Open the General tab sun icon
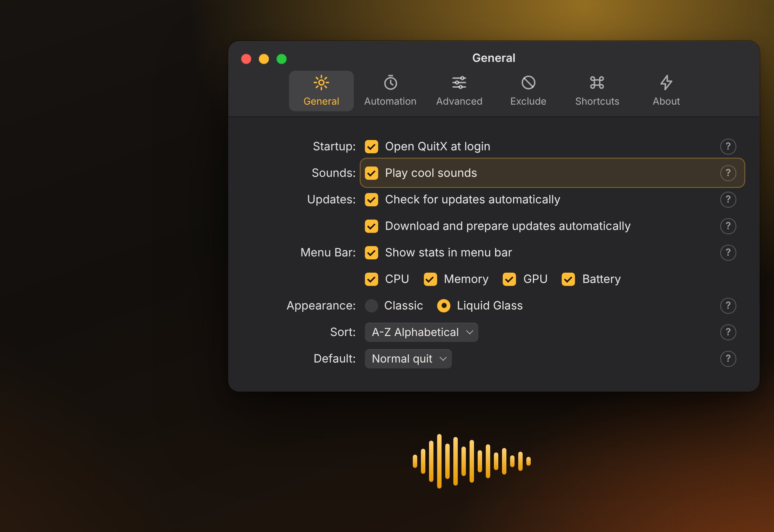774x532 pixels. pyautogui.click(x=321, y=91)
